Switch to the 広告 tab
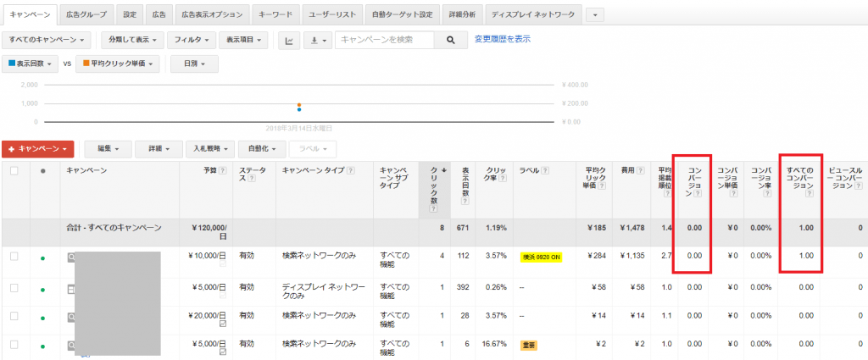 click(159, 15)
